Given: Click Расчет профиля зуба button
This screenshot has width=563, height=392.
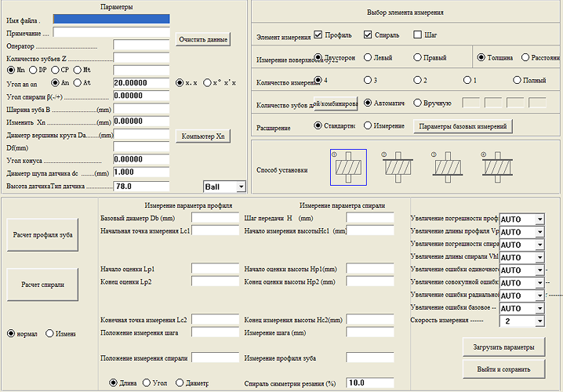Looking at the screenshot, I should pos(42,234).
